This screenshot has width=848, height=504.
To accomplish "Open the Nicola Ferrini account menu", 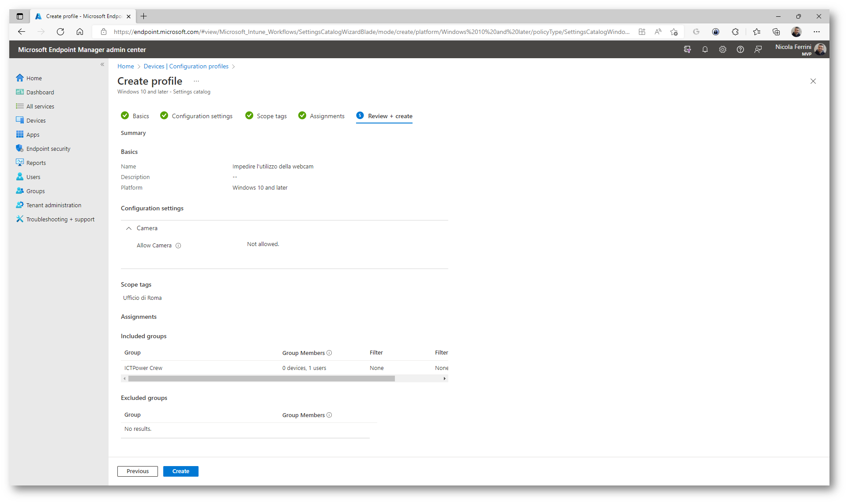I will [800, 49].
